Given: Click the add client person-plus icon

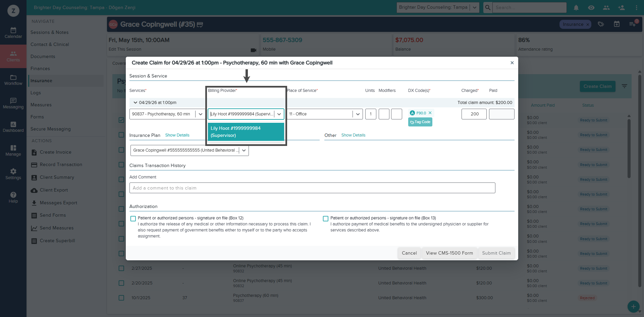Looking at the screenshot, I should (x=622, y=7).
